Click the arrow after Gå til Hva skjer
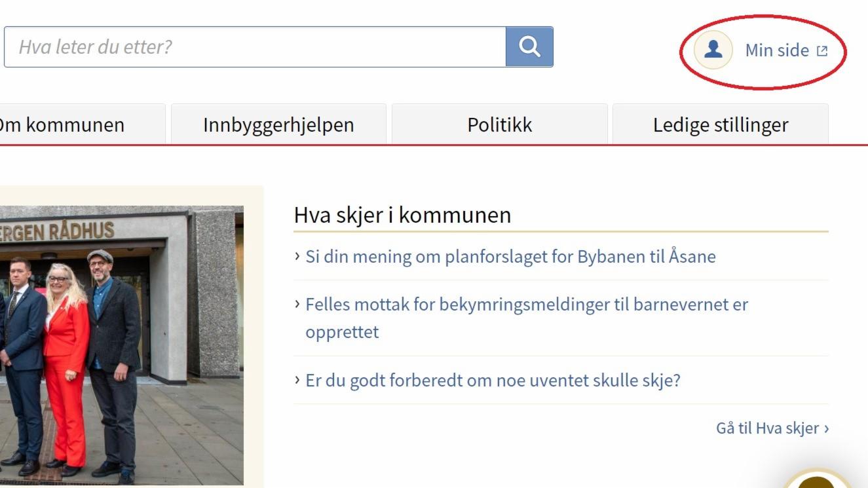868x488 pixels. (x=827, y=428)
